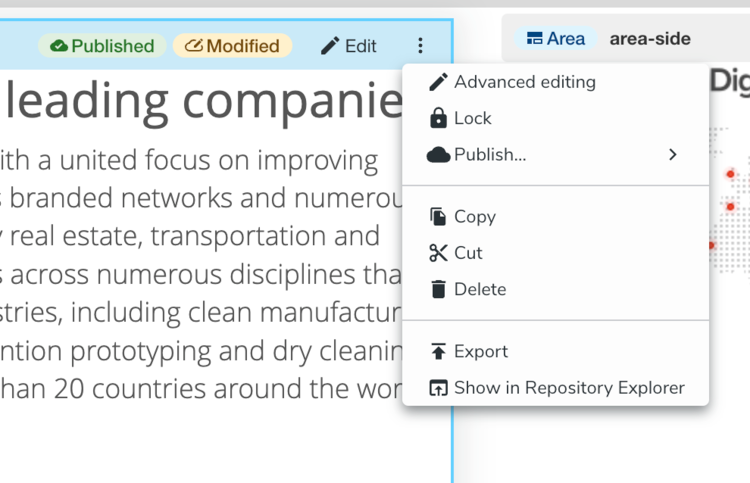This screenshot has width=750, height=483.
Task: Click the padlock Lock icon
Action: [438, 118]
